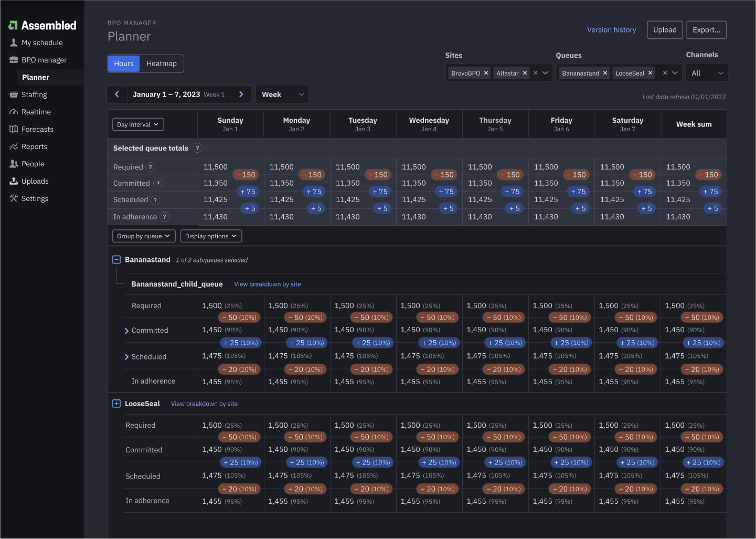
Task: Open Settings from the sidebar
Action: coord(35,198)
